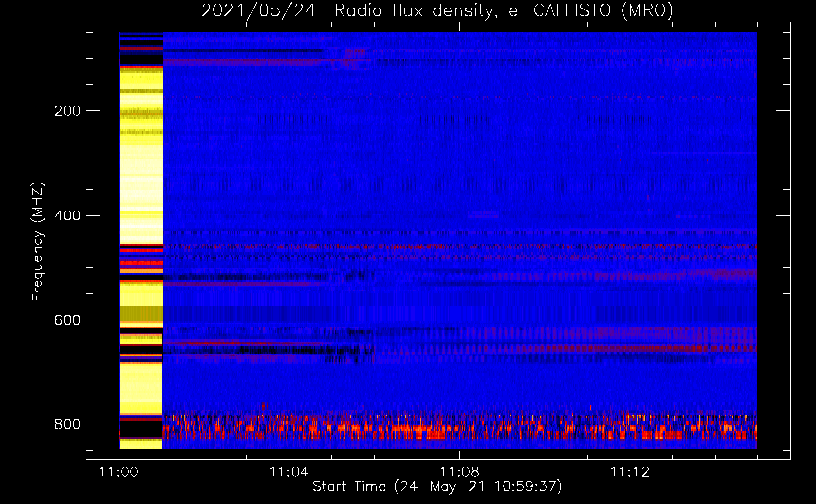
Task: Click the "11:08" time tick label
Action: [459, 472]
